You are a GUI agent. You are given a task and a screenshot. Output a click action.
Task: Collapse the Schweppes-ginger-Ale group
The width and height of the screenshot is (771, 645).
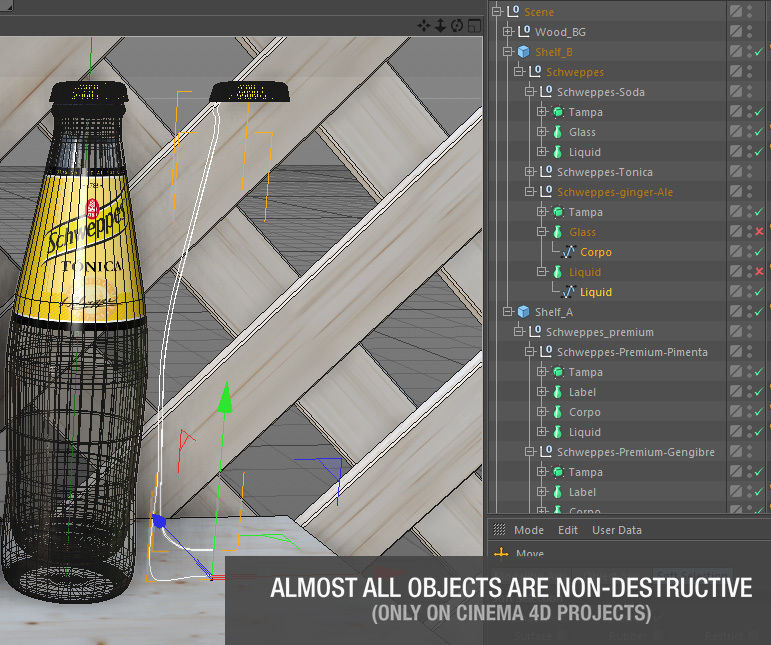(x=530, y=192)
